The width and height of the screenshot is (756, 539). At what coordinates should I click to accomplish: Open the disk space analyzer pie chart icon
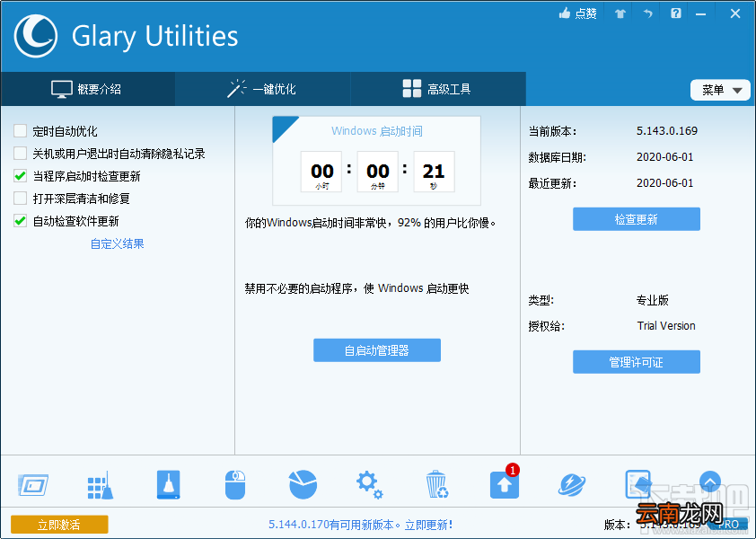[303, 484]
